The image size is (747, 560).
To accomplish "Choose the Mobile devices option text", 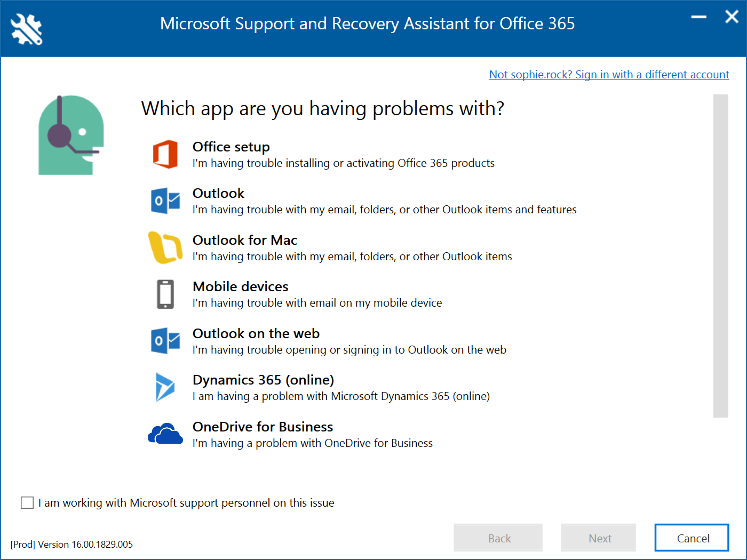I will tap(240, 286).
